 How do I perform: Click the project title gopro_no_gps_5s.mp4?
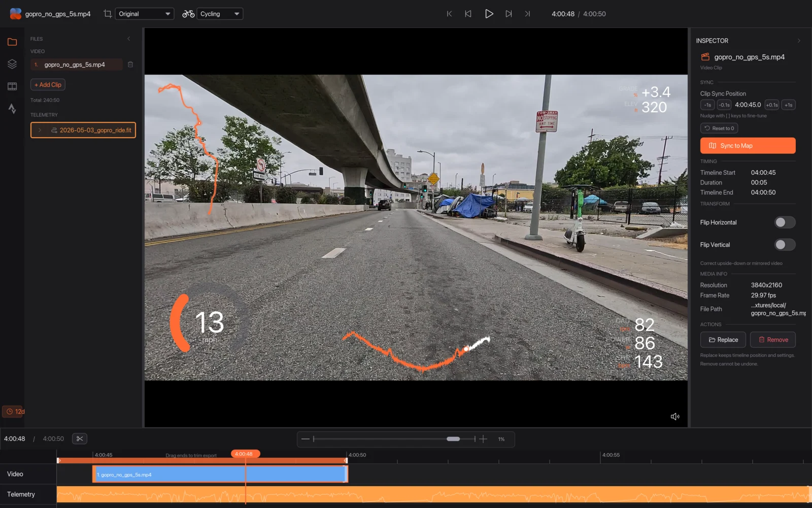tap(58, 14)
